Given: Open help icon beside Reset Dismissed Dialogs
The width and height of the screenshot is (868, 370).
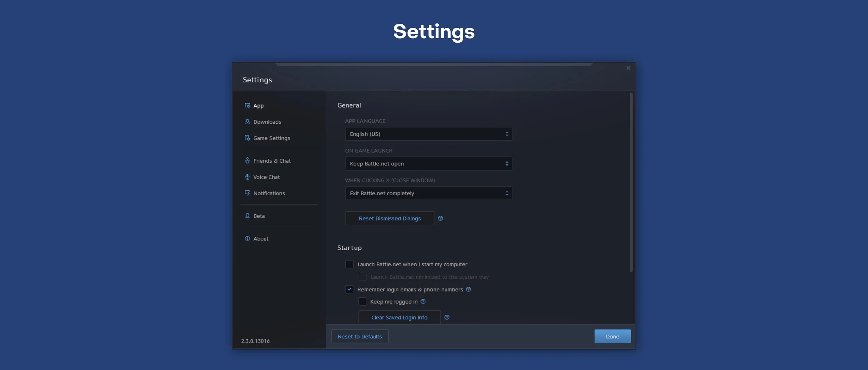Looking at the screenshot, I should click(440, 218).
